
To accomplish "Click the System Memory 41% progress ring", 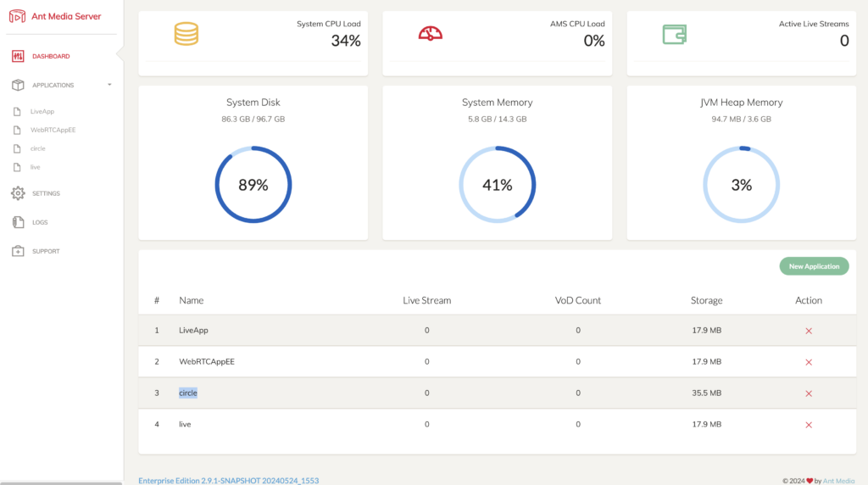I will 497,184.
